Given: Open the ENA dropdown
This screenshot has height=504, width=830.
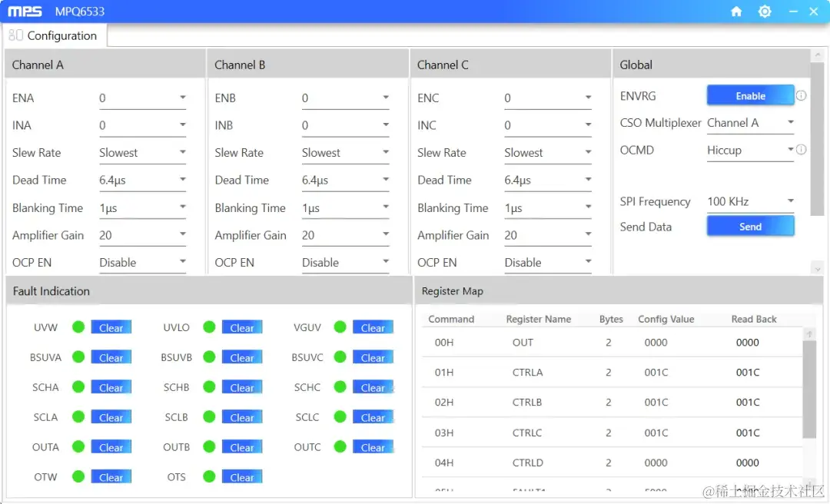Looking at the screenshot, I should (x=142, y=98).
